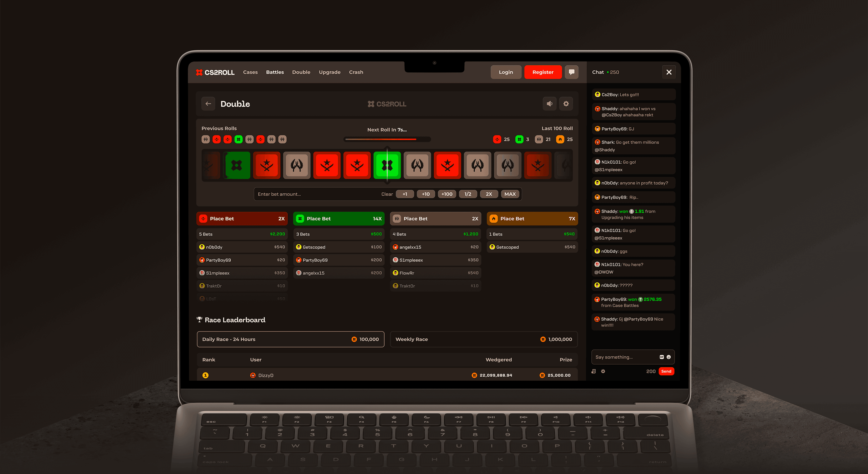Click the green icon in Previous Rolls
Viewport: 868px width, 474px height.
(x=239, y=139)
